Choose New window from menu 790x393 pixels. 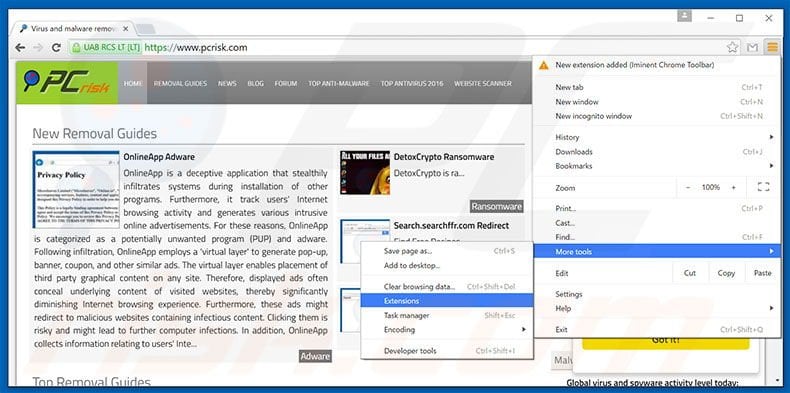656,102
